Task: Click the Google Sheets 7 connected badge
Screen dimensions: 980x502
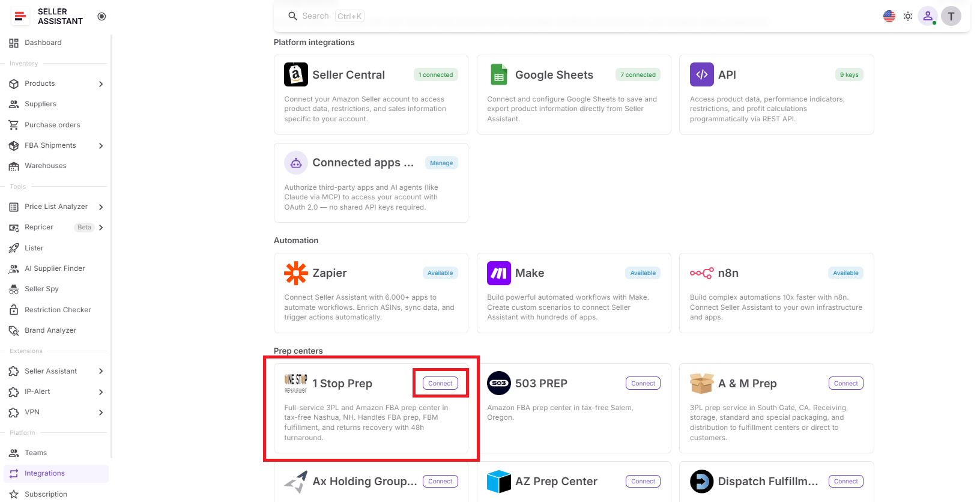Action: [638, 75]
